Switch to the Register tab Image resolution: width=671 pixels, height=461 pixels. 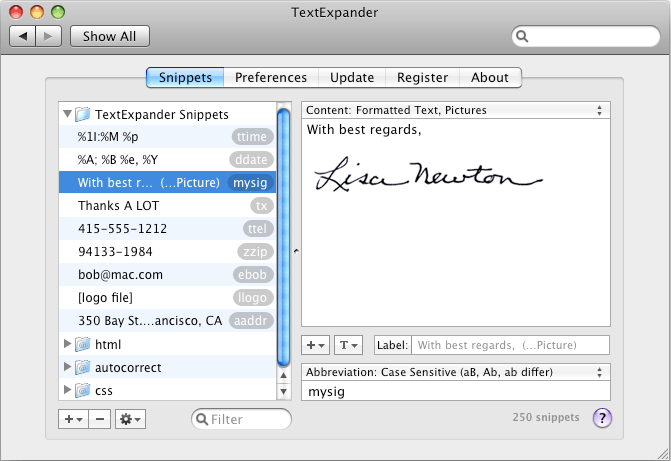(422, 77)
